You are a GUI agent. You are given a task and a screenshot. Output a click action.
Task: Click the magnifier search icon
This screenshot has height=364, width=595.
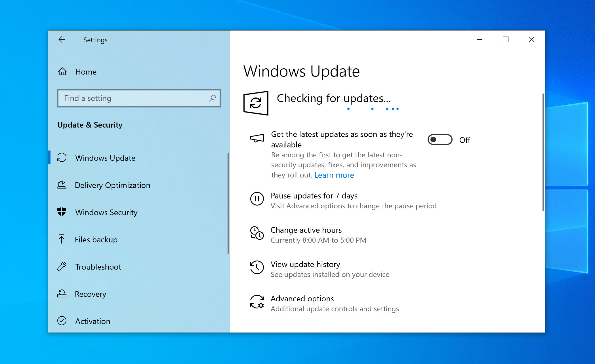click(212, 98)
